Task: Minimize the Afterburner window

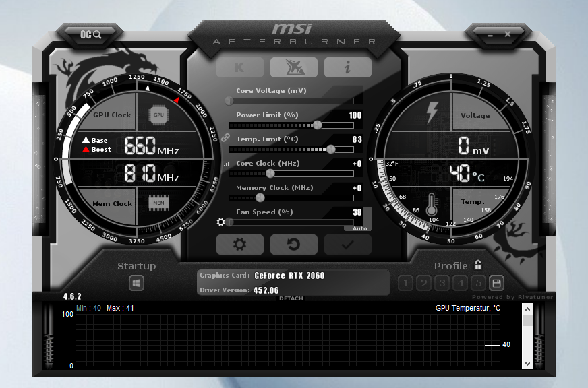Action: point(490,35)
